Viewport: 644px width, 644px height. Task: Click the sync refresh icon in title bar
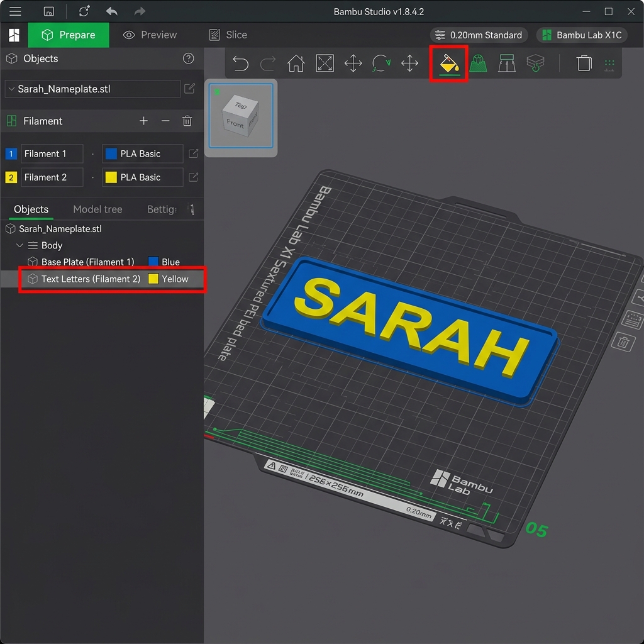84,11
